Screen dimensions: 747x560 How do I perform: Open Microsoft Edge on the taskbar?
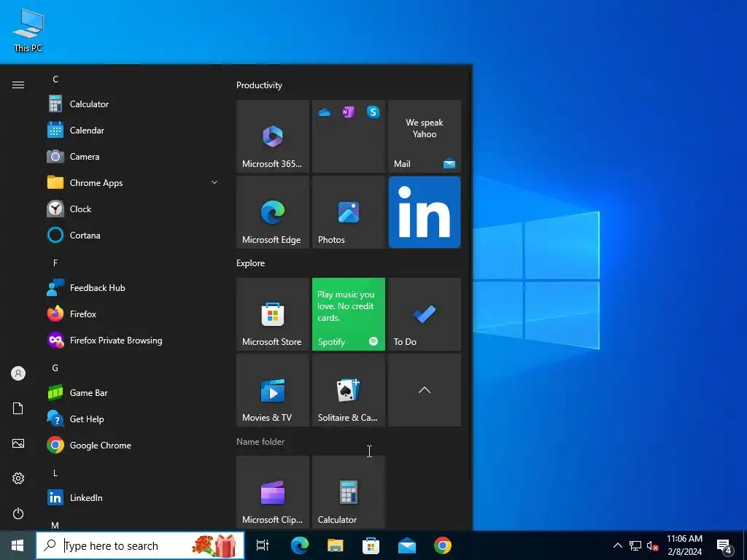point(300,545)
